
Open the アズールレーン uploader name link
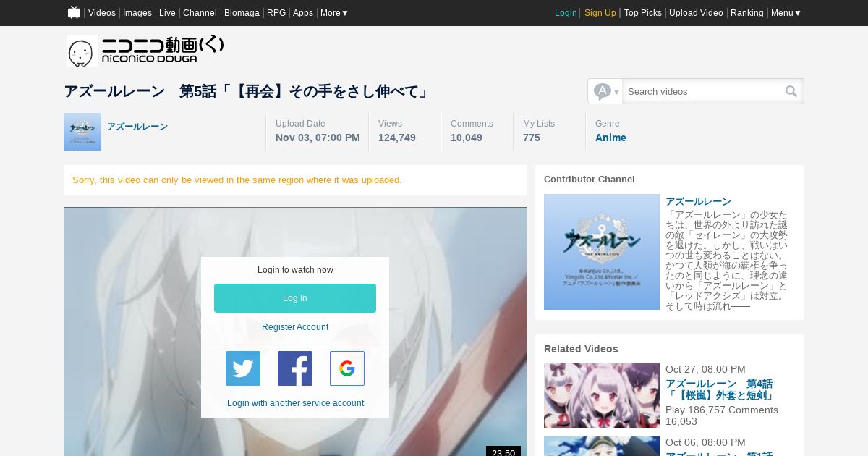(137, 127)
